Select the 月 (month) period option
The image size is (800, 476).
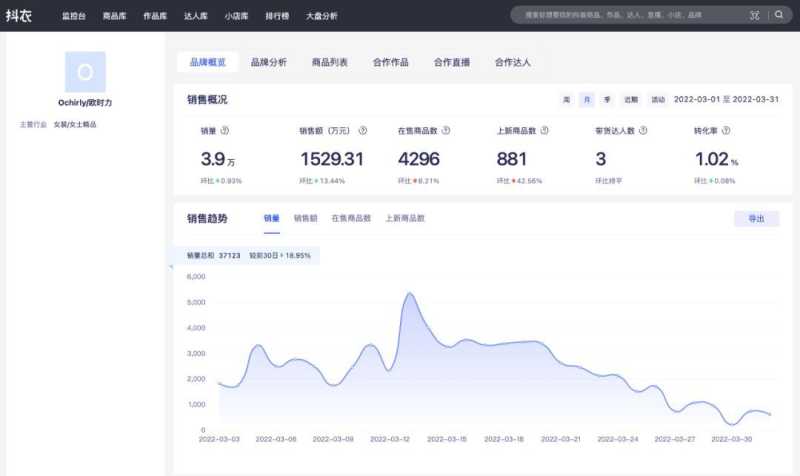tap(587, 99)
